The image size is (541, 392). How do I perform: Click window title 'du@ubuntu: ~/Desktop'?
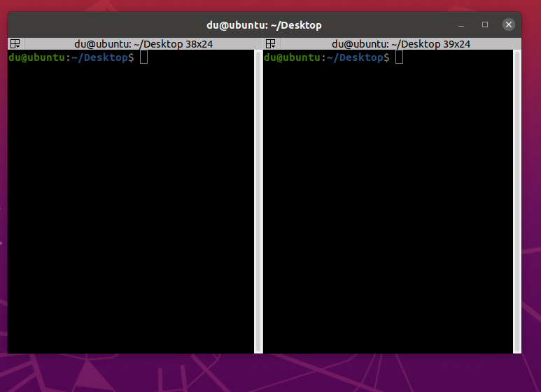point(264,25)
